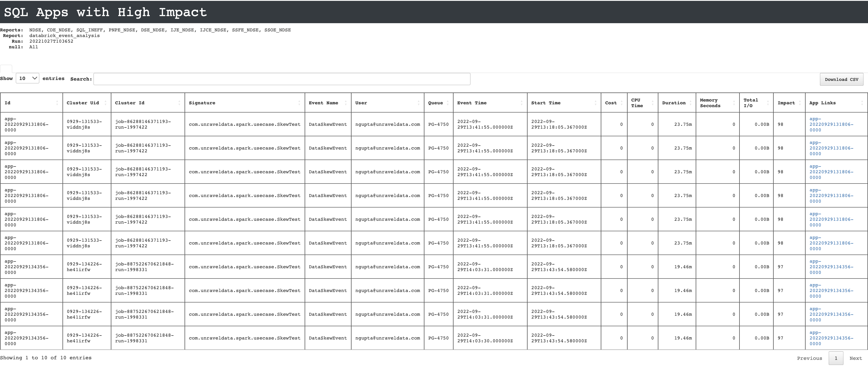Sort by Start Time column header
Image resolution: width=868 pixels, height=372 pixels.
(564, 103)
